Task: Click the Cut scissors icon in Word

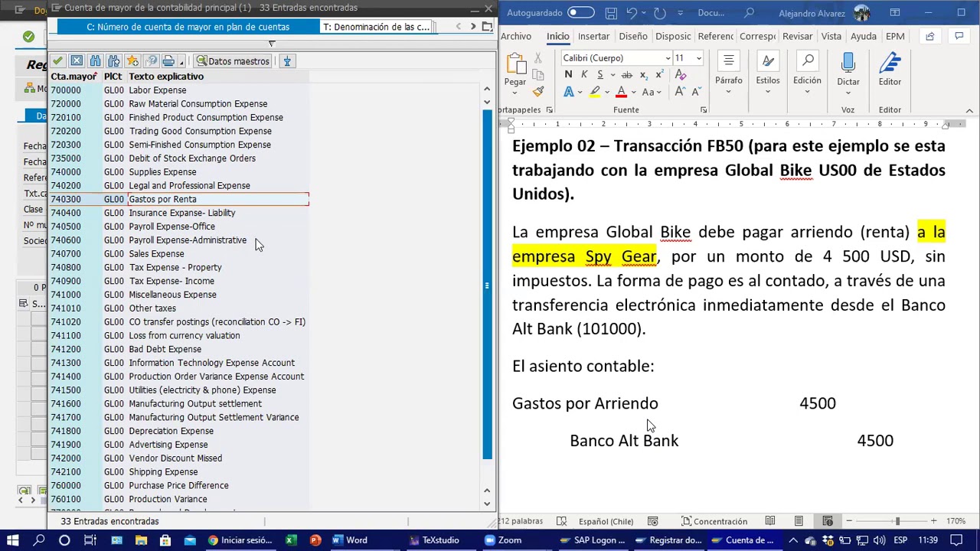Action: tap(538, 58)
